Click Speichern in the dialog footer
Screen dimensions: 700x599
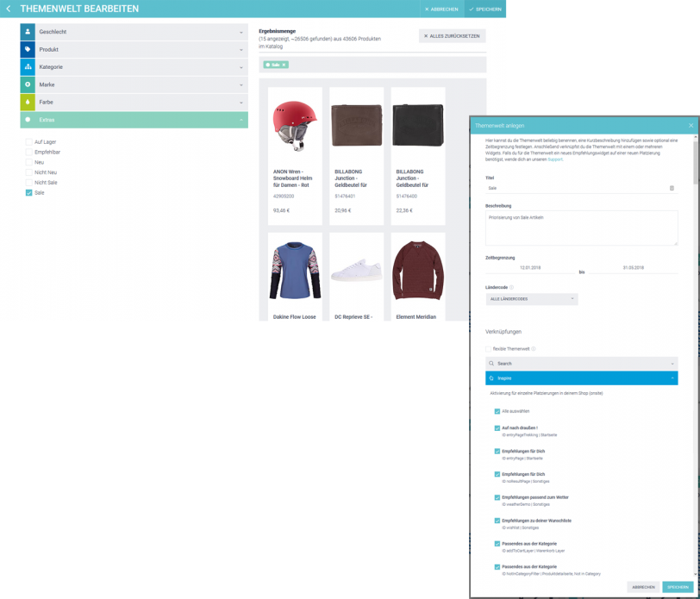678,587
